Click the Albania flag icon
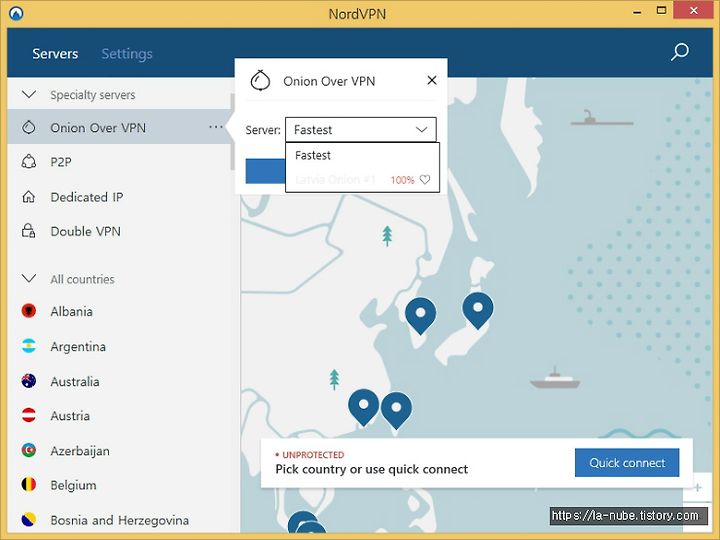720x540 pixels. point(28,311)
